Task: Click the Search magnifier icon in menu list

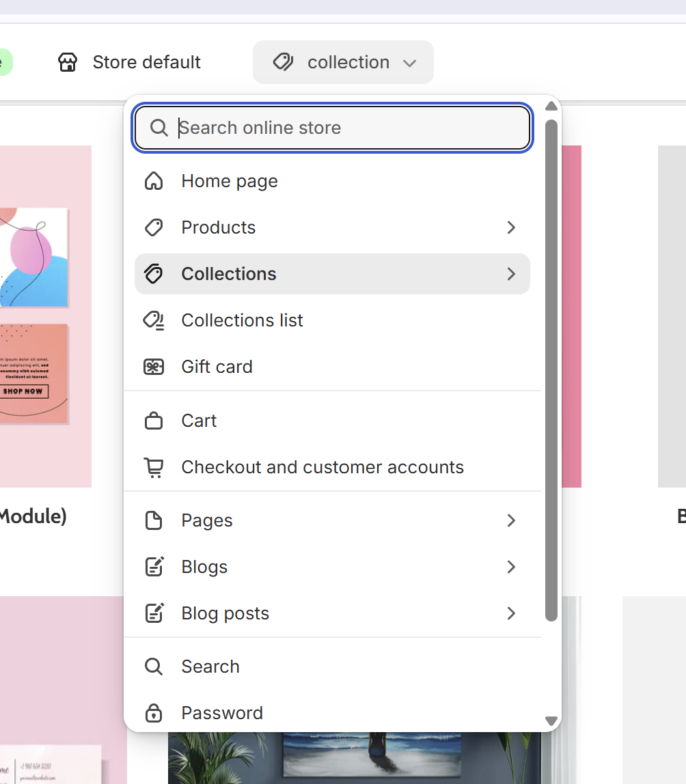Action: pos(154,667)
